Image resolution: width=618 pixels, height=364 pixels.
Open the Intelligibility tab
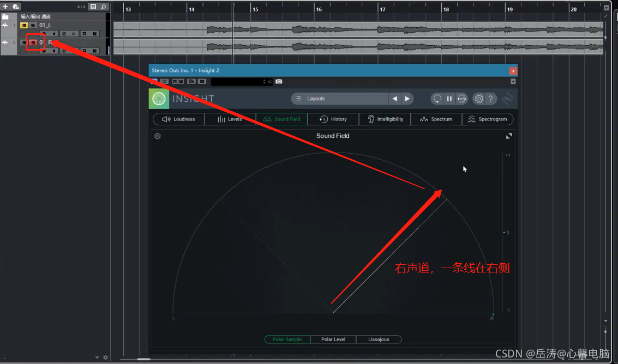385,119
